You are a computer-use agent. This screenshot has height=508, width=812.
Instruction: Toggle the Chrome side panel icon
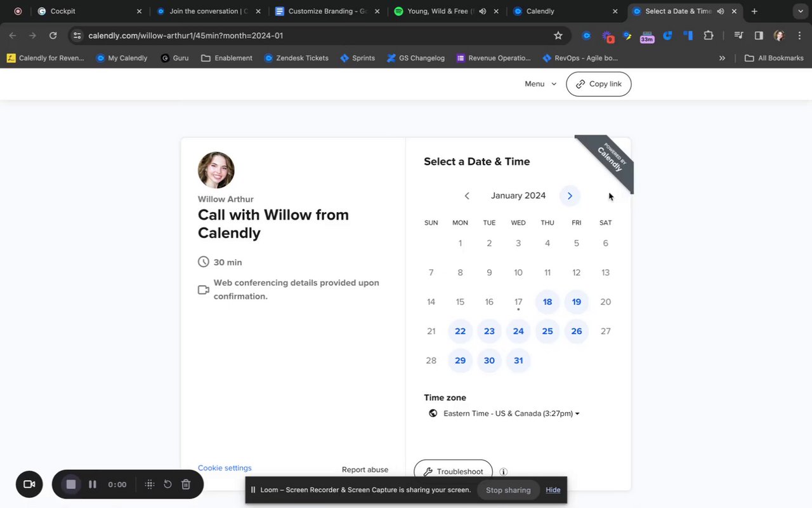click(759, 36)
